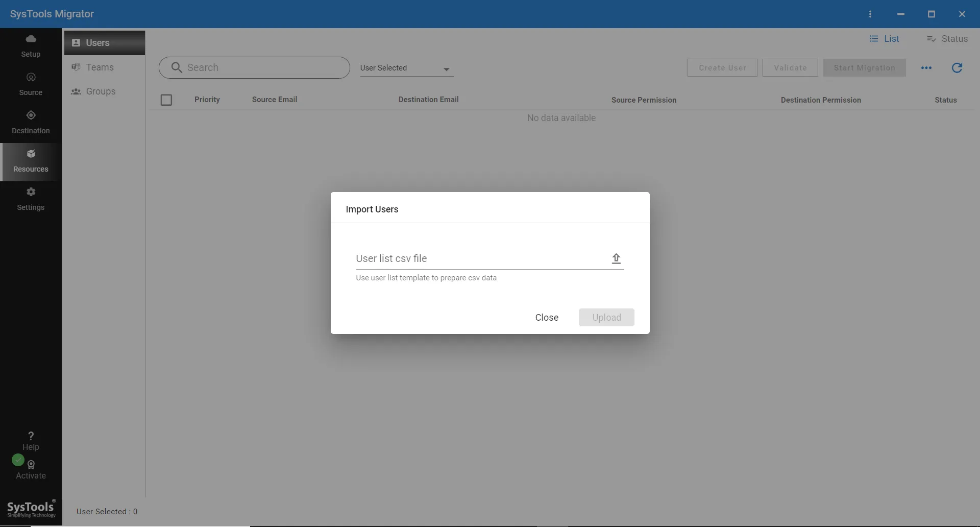980x527 pixels.
Task: Click the Create User button
Action: [x=722, y=68]
